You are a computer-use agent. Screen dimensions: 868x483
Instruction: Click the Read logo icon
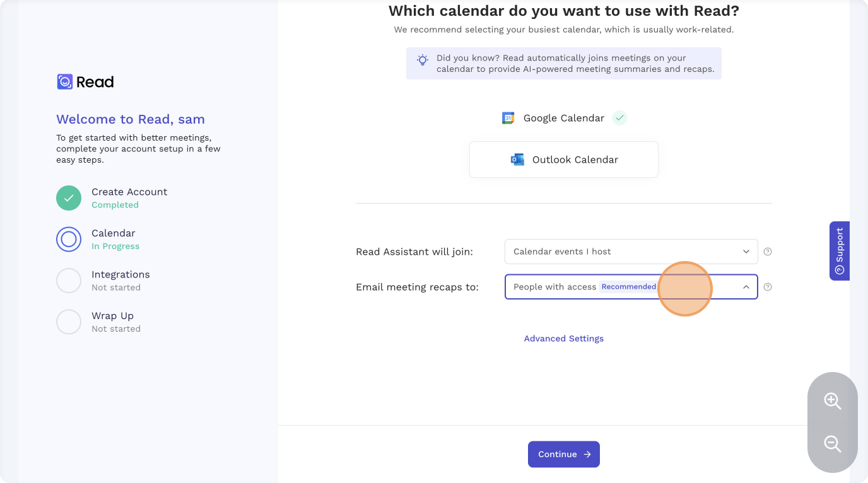[65, 82]
